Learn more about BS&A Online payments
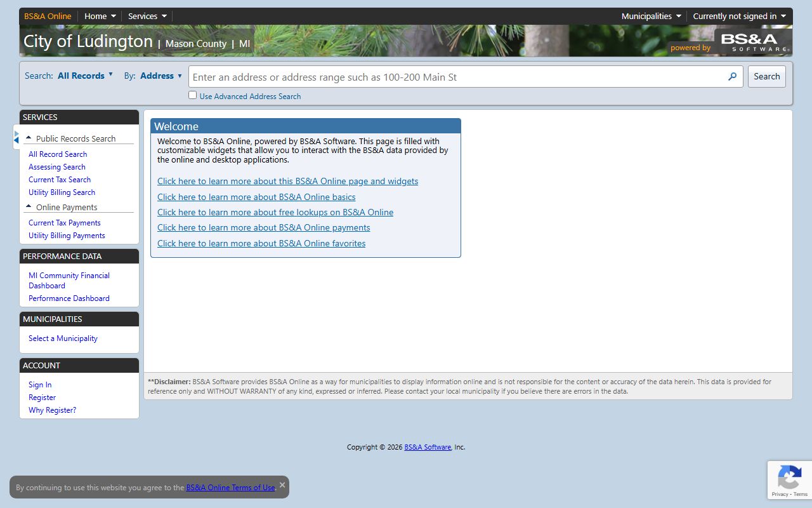The width and height of the screenshot is (812, 508). tap(263, 227)
